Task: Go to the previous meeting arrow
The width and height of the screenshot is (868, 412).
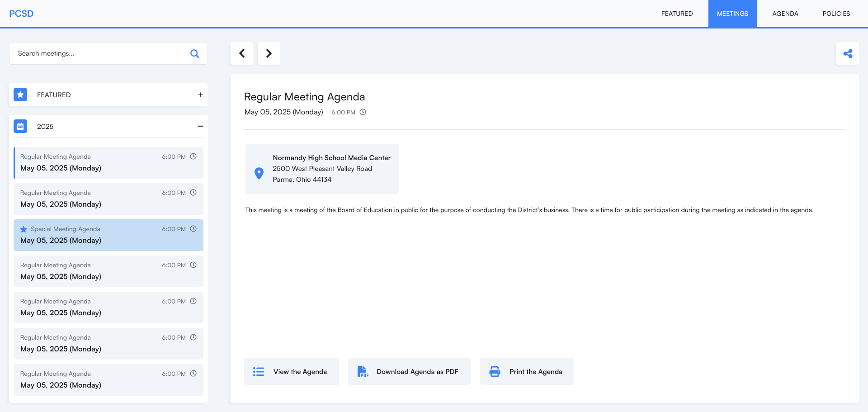Action: point(242,53)
